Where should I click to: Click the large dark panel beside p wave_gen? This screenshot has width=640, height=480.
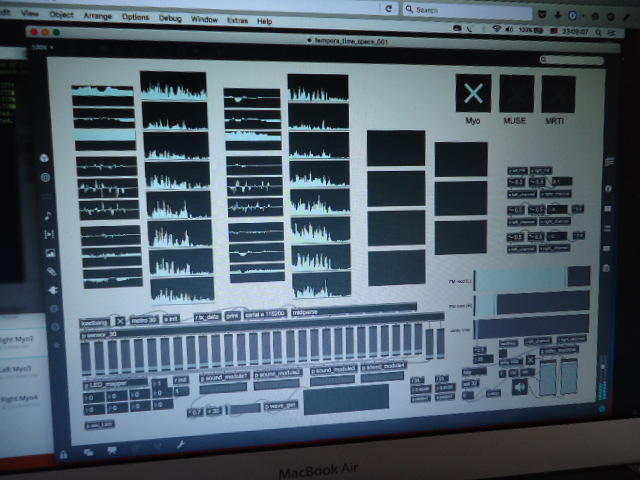tap(346, 400)
